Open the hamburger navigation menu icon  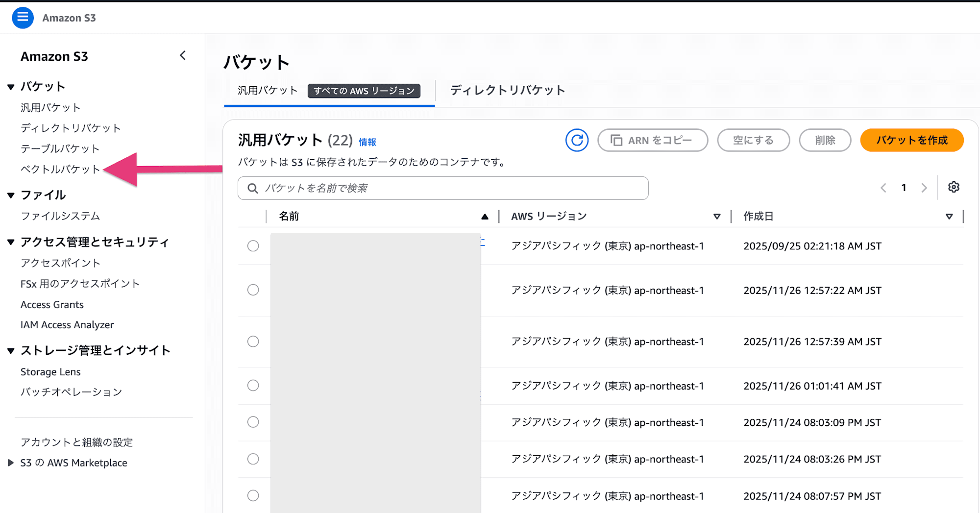(x=23, y=18)
